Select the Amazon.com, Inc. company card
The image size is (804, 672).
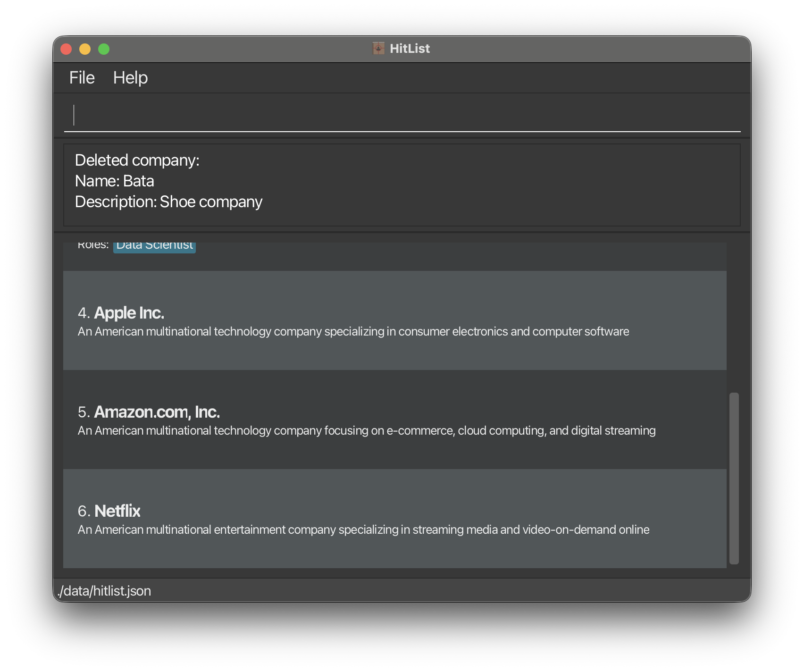coord(395,420)
